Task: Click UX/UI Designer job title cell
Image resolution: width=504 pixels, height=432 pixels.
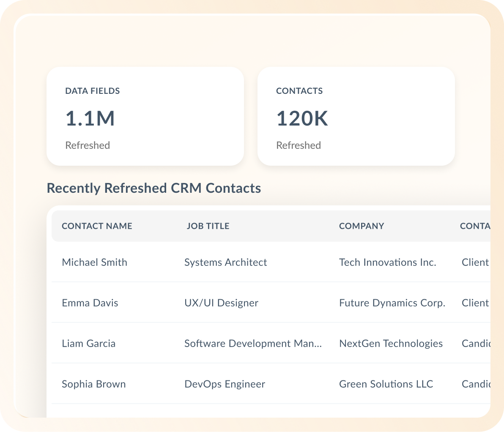Action: (221, 303)
